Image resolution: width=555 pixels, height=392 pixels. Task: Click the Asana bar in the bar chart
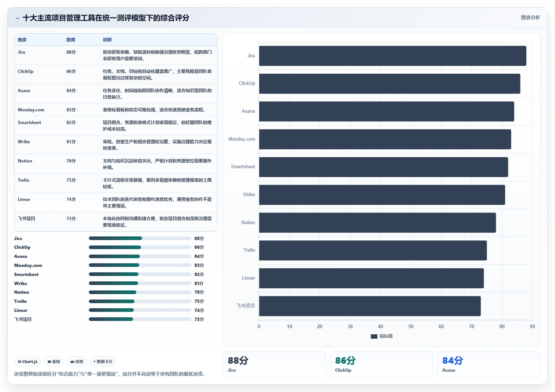(x=386, y=111)
